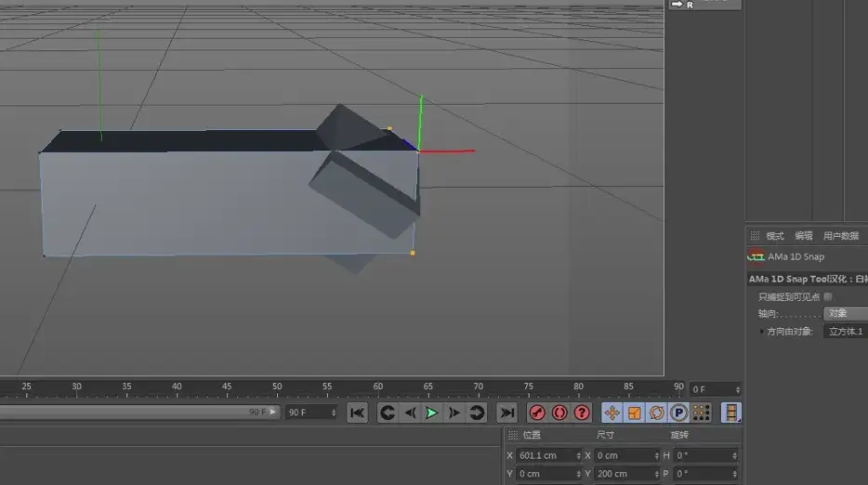
Task: Select the orange point on top edge
Action: (389, 128)
